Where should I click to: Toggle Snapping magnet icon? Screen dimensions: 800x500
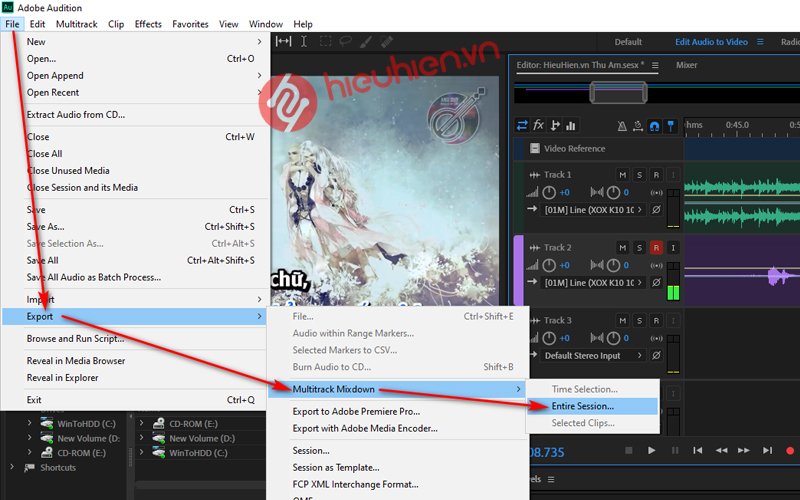tap(654, 126)
